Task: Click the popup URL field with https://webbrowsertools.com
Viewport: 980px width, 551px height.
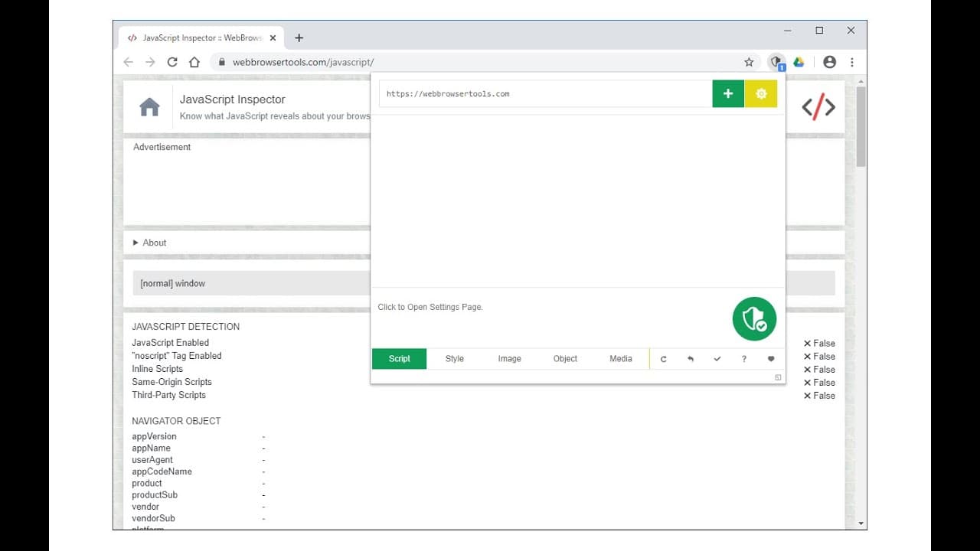Action: [x=545, y=93]
